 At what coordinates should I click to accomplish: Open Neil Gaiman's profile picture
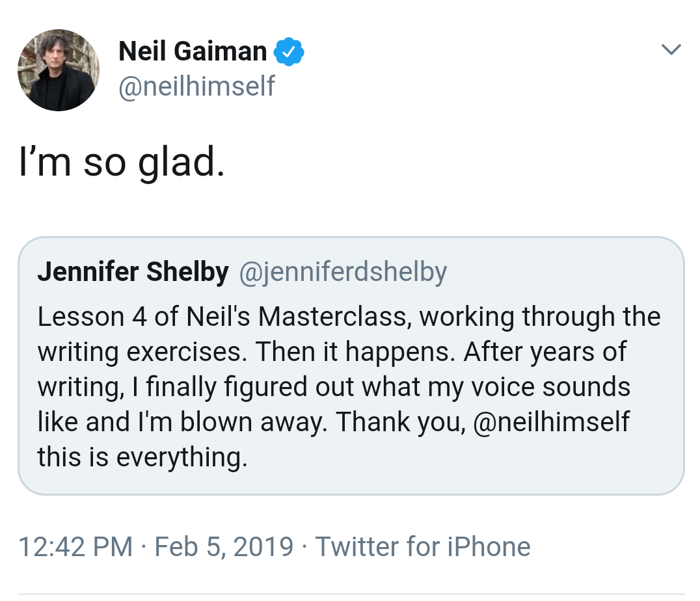coord(58,70)
